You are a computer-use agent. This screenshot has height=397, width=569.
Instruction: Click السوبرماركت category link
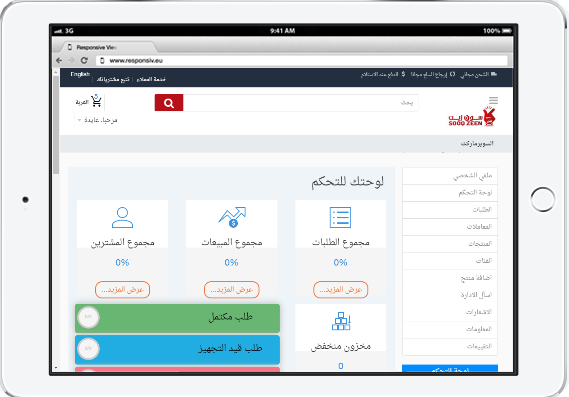pos(477,144)
